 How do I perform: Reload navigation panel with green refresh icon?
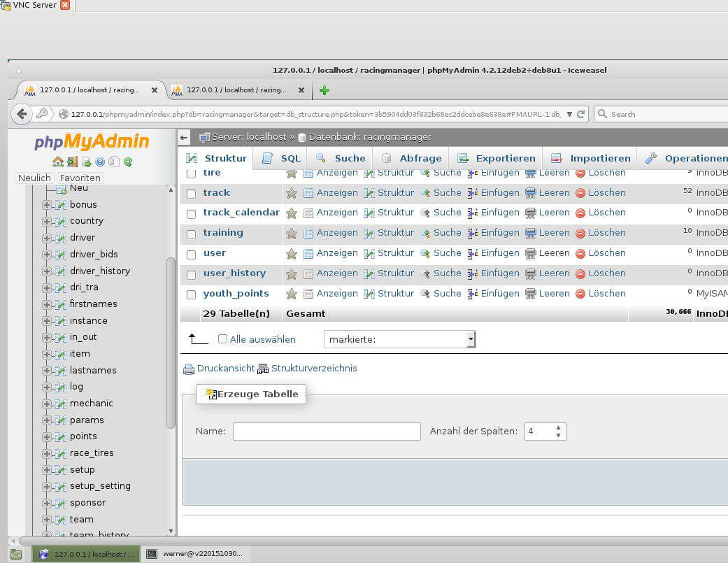coord(128,162)
